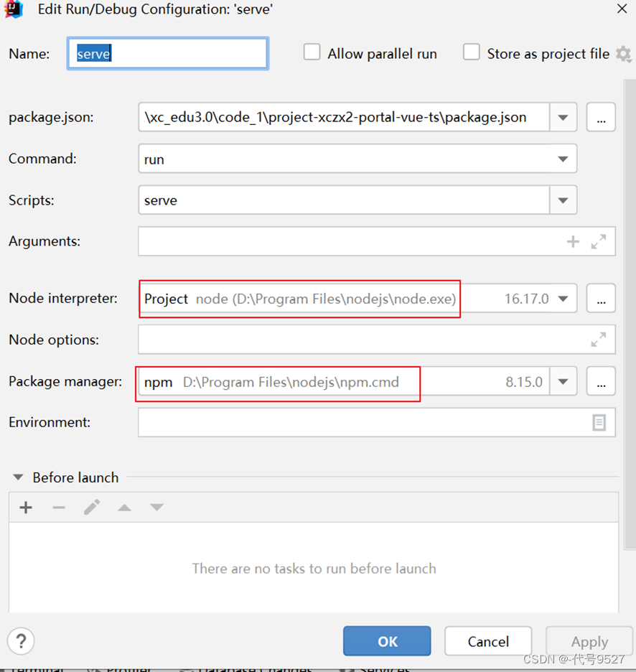Image resolution: width=636 pixels, height=672 pixels.
Task: Close the Edit Run/Debug Configuration dialog
Action: coord(622,9)
